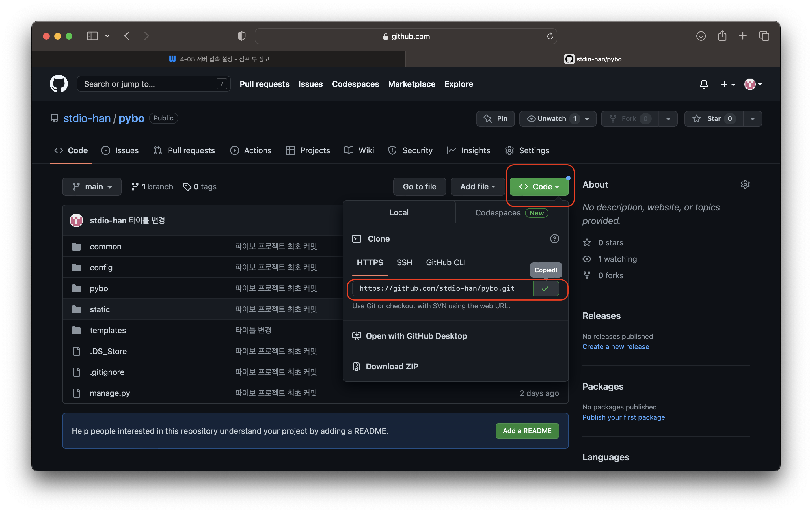812x513 pixels.
Task: Click Add a README button
Action: point(527,431)
